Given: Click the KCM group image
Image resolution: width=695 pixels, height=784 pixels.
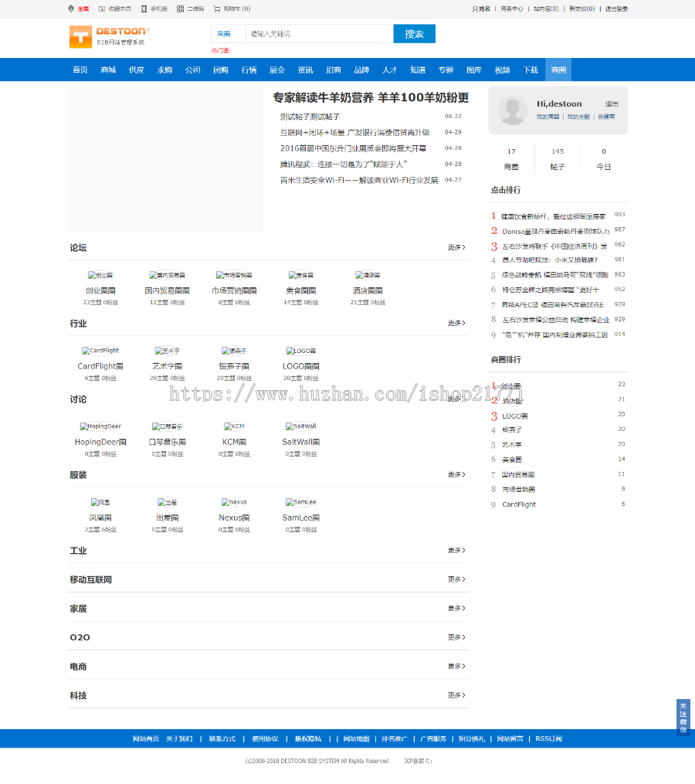Looking at the screenshot, I should 234,426.
